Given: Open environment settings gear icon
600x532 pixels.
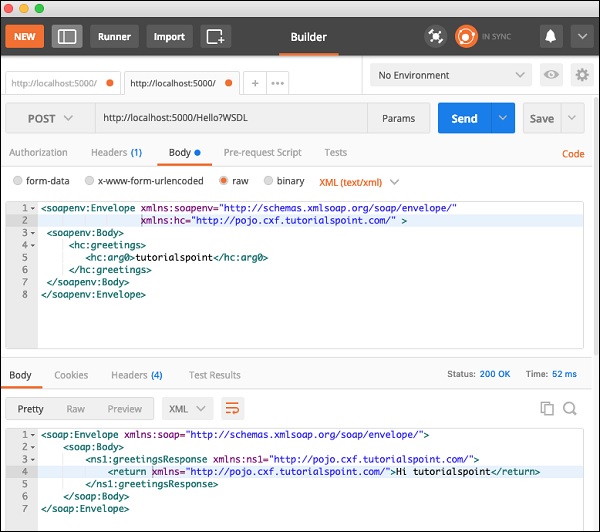Looking at the screenshot, I should (580, 75).
